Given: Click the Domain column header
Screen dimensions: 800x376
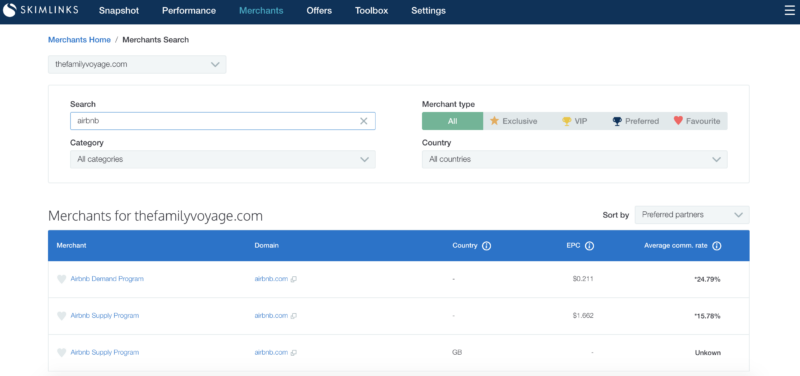Looking at the screenshot, I should click(x=266, y=245).
